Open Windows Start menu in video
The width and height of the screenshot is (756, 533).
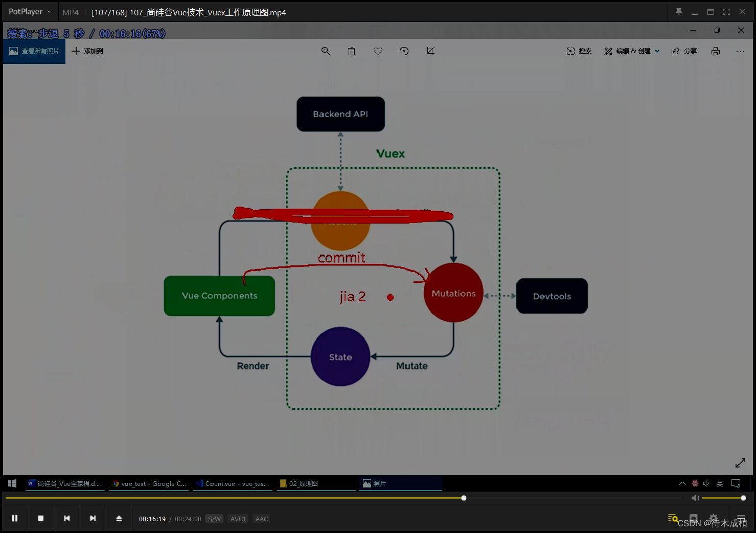point(13,483)
